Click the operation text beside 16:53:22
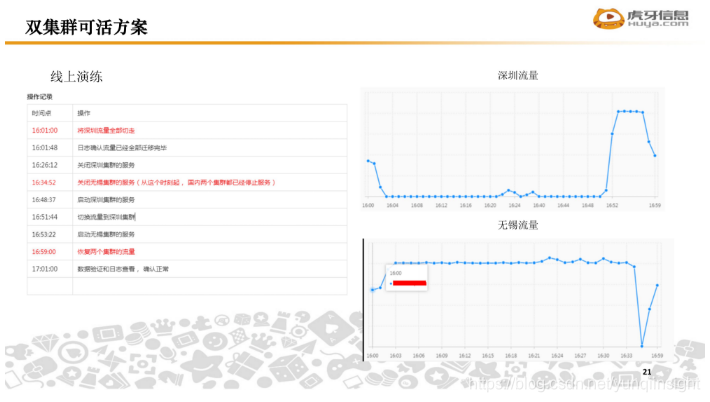This screenshot has width=710, height=402. tap(106, 234)
